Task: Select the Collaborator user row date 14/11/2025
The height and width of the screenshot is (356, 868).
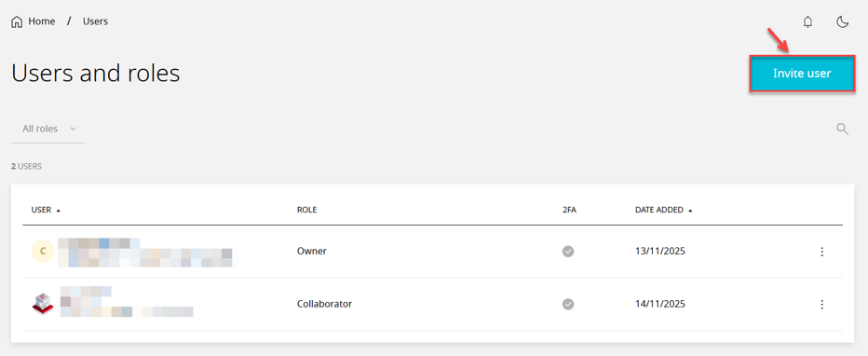Action: tap(660, 304)
